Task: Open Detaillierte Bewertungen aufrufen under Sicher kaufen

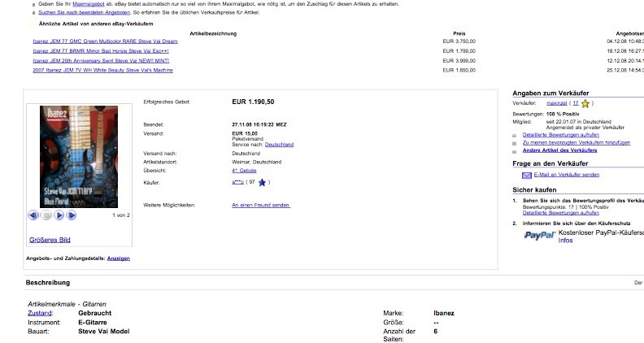Action: 560,213
